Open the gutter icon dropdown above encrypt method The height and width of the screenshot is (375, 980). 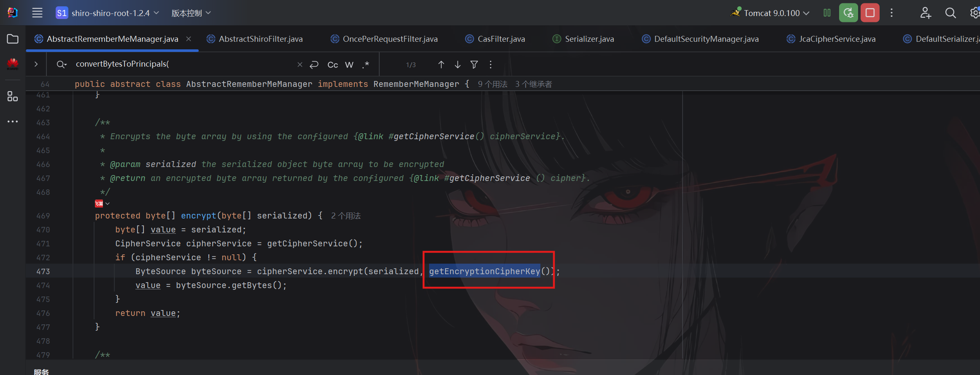102,203
